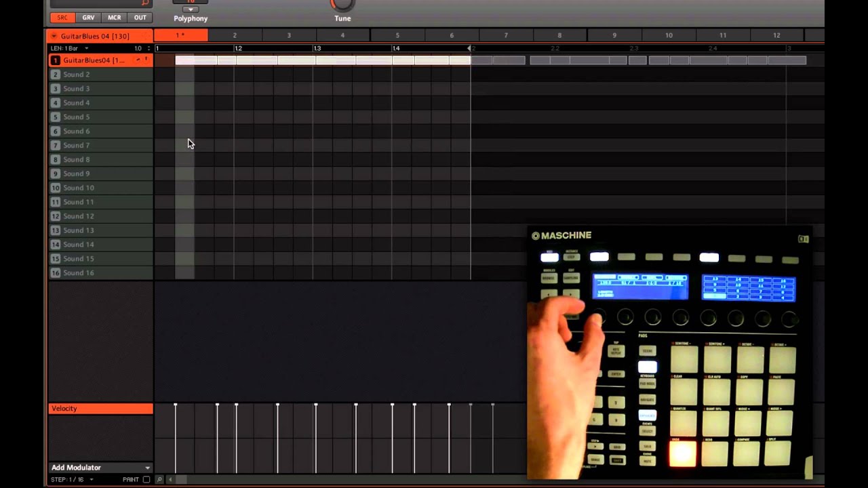Select pattern slot 5

click(x=397, y=35)
